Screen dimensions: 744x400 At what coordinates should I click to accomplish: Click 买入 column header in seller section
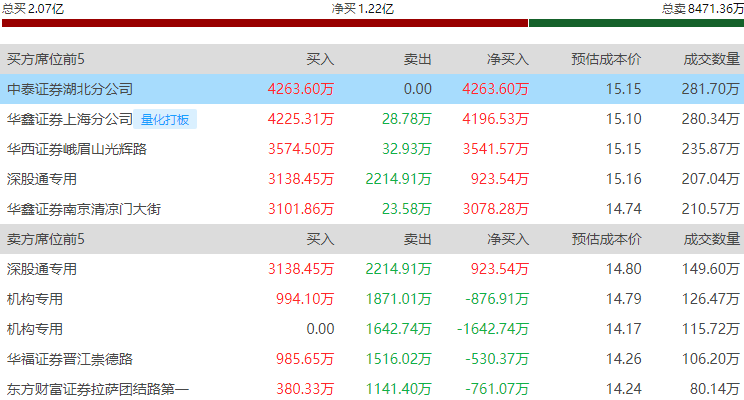(320, 239)
